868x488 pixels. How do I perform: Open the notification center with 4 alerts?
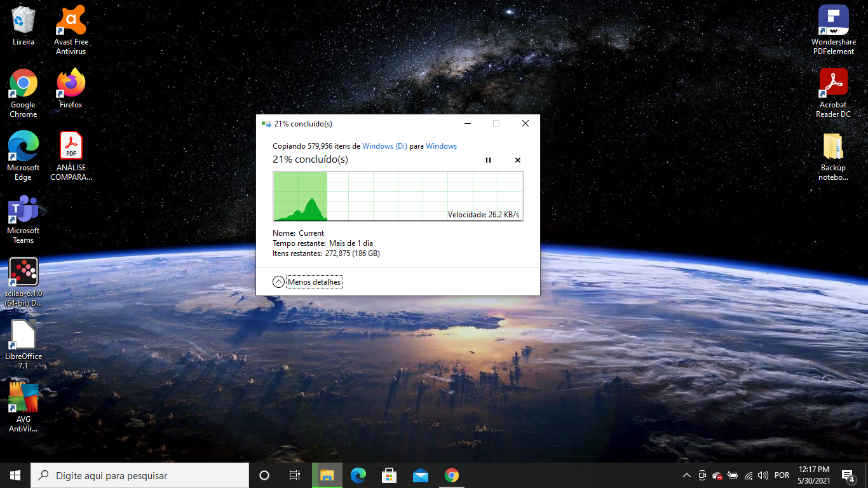[848, 475]
